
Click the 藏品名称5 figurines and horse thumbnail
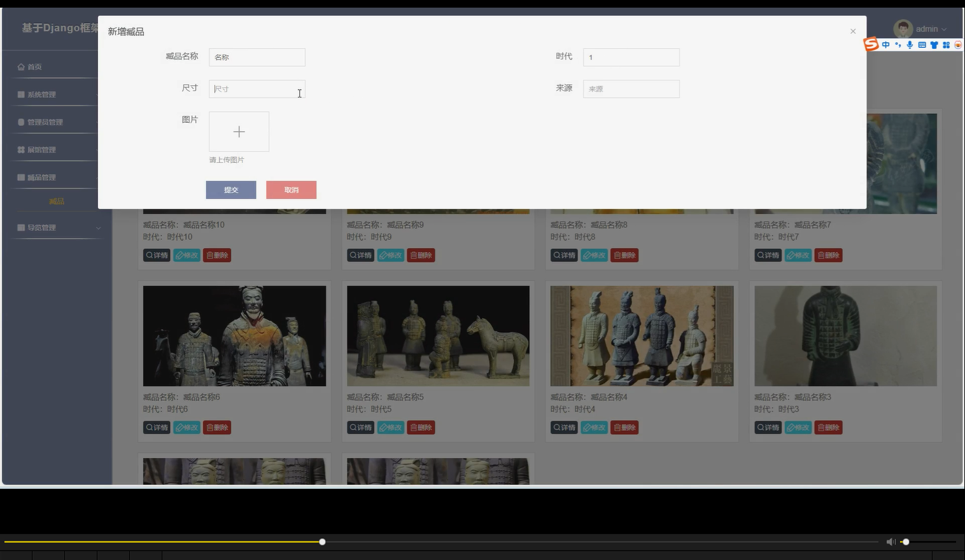[x=438, y=336]
